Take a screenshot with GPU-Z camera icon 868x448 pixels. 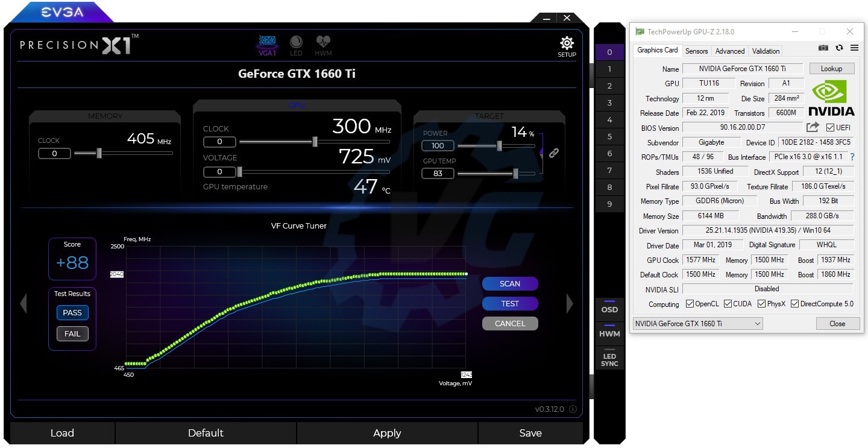click(x=823, y=48)
